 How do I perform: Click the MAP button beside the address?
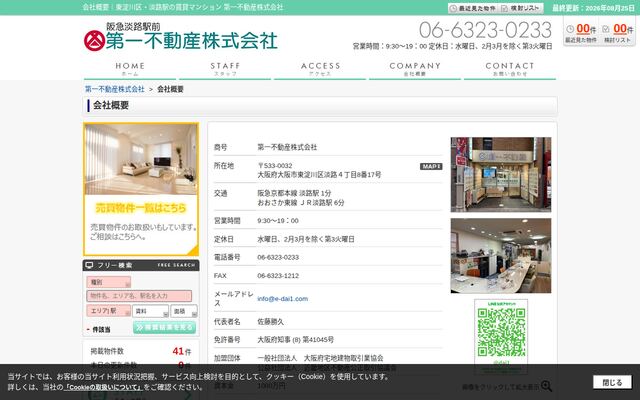[431, 167]
